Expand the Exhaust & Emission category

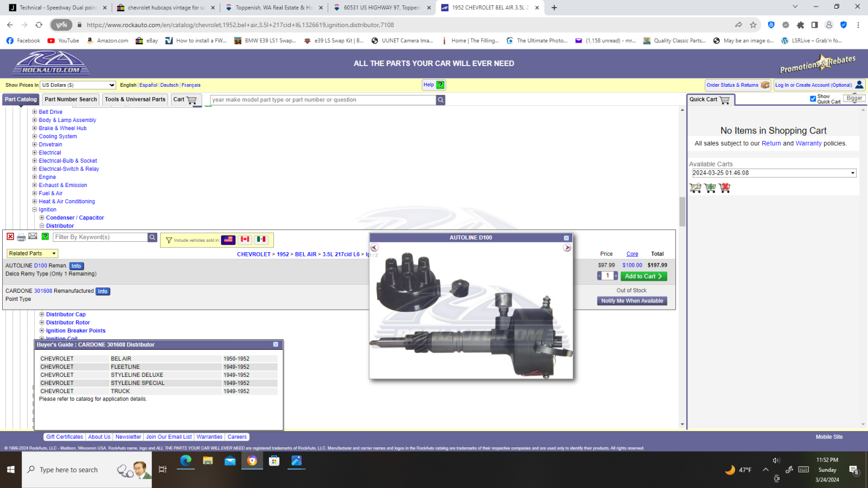35,185
